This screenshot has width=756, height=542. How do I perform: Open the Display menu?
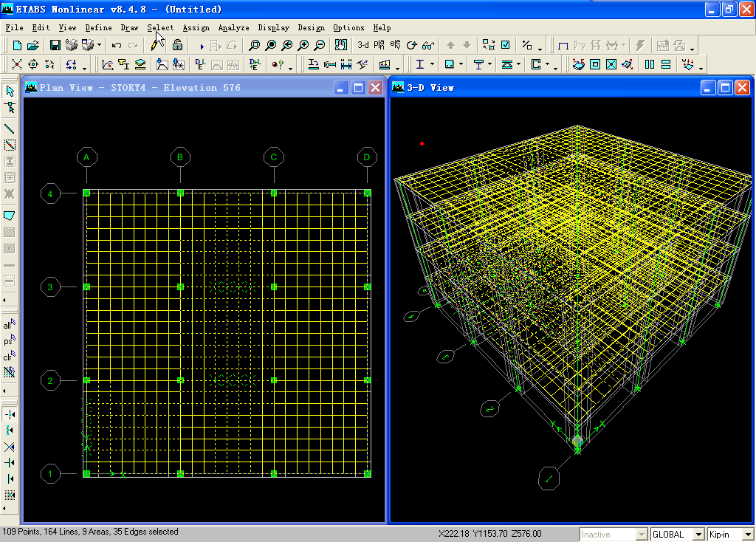[x=274, y=27]
